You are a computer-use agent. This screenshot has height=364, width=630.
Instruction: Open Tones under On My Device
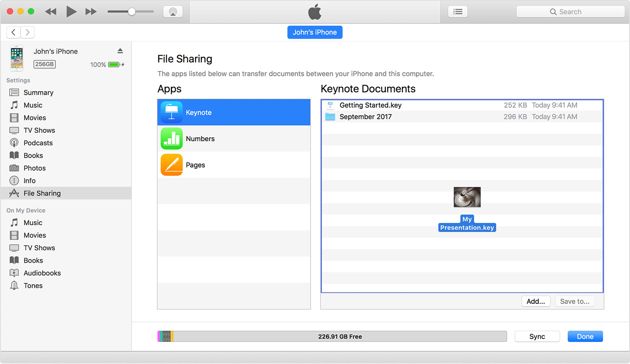tap(66, 286)
